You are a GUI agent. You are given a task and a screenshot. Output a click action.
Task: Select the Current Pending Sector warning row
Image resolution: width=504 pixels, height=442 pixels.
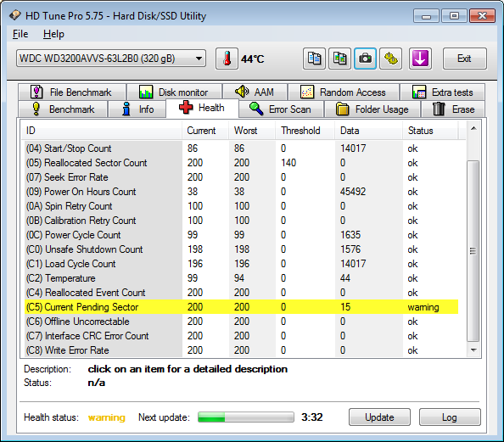click(241, 307)
